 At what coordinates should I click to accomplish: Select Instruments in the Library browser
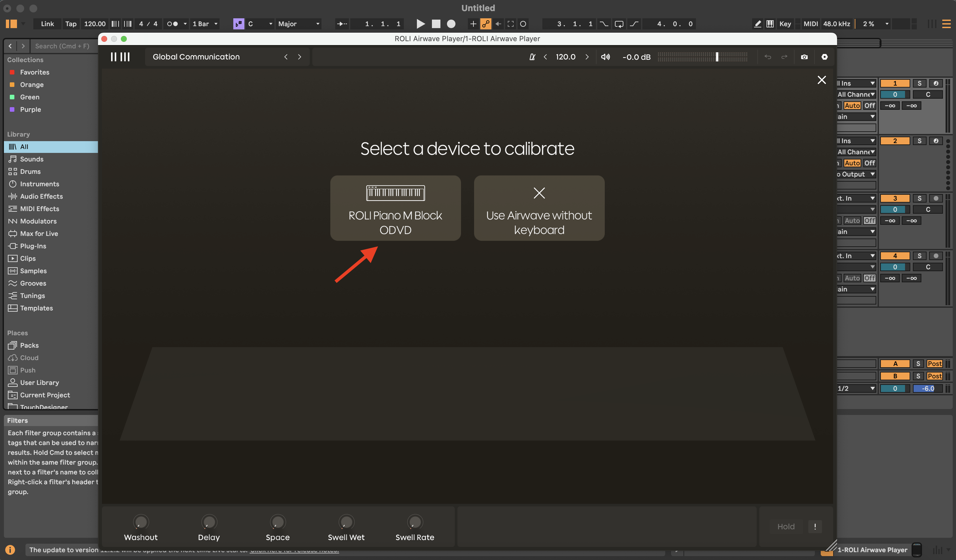(40, 184)
